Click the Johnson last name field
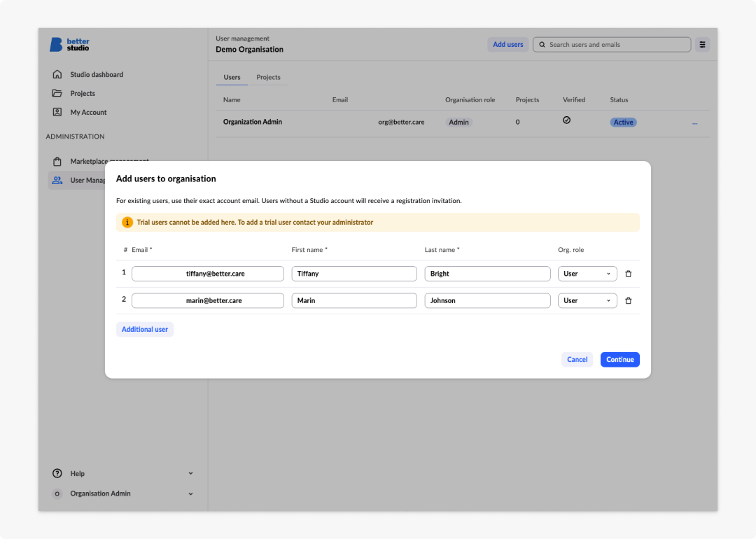 [487, 301]
